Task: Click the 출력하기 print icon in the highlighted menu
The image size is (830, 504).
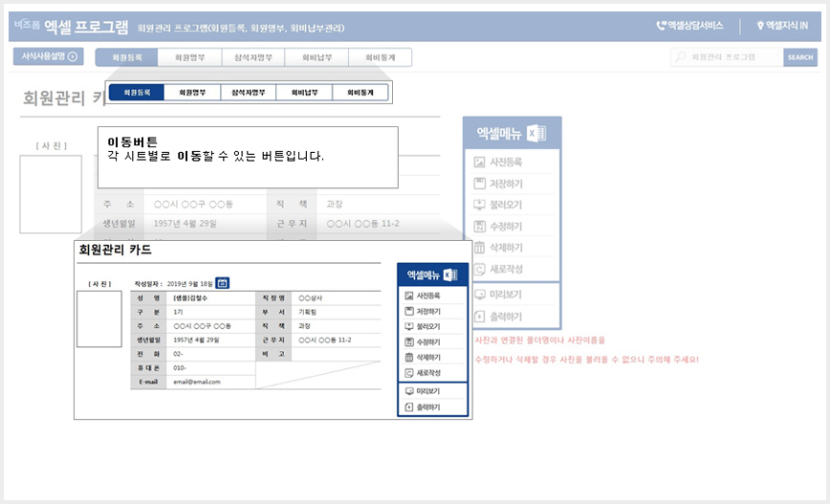Action: coord(408,407)
